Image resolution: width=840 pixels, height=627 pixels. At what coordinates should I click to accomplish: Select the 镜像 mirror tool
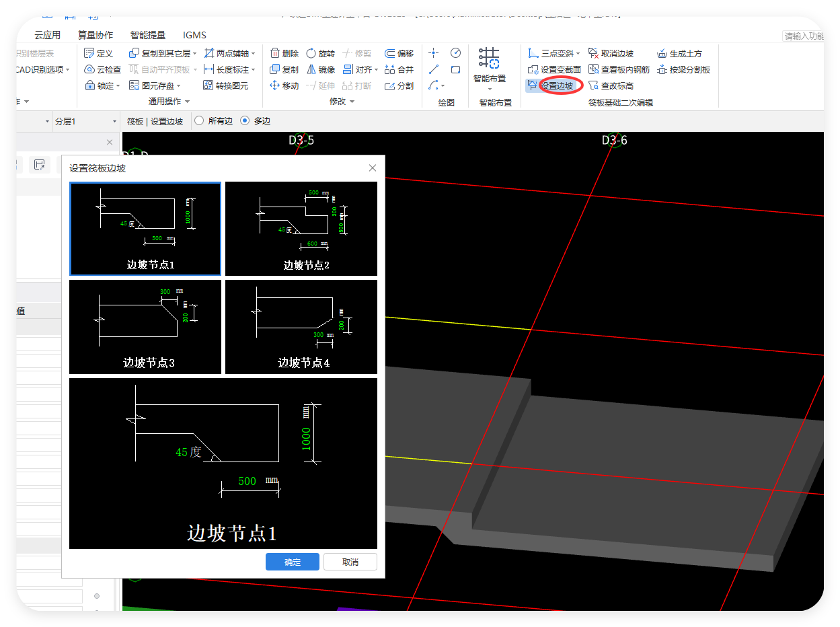click(x=320, y=69)
